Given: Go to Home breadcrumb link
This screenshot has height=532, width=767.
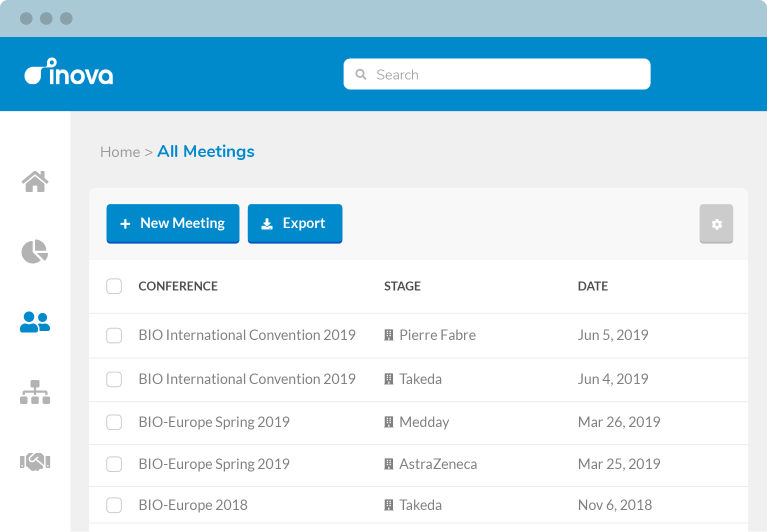Looking at the screenshot, I should [120, 152].
